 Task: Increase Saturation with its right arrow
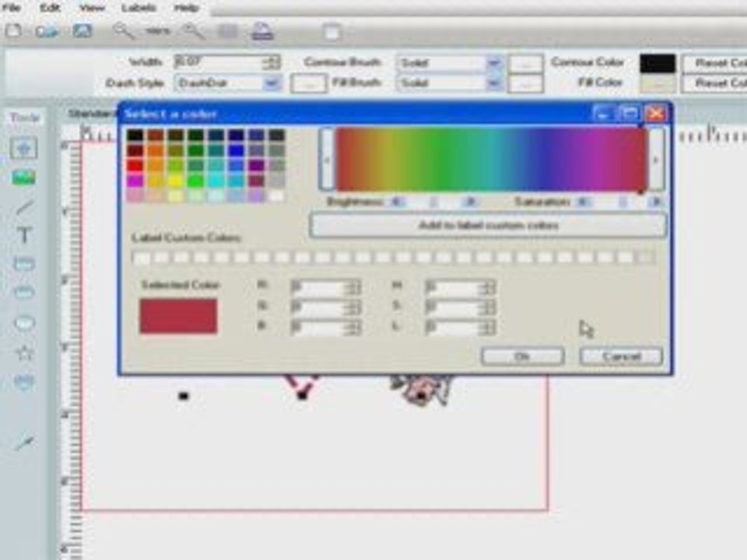pyautogui.click(x=657, y=202)
